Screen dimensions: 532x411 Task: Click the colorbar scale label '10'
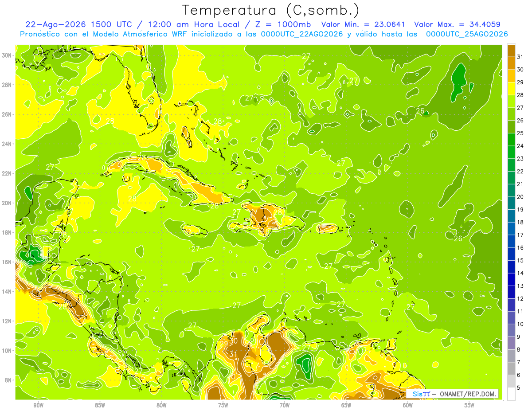(x=520, y=324)
